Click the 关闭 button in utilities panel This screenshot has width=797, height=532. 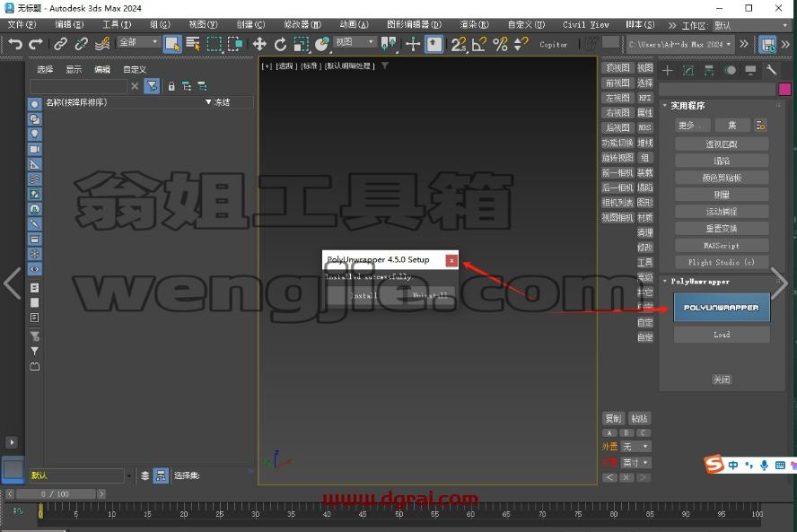coord(722,379)
